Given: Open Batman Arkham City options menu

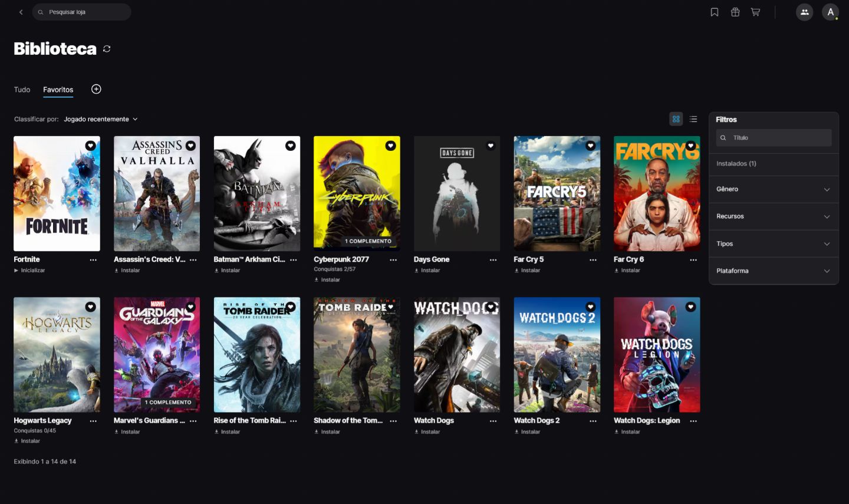Looking at the screenshot, I should click(293, 260).
